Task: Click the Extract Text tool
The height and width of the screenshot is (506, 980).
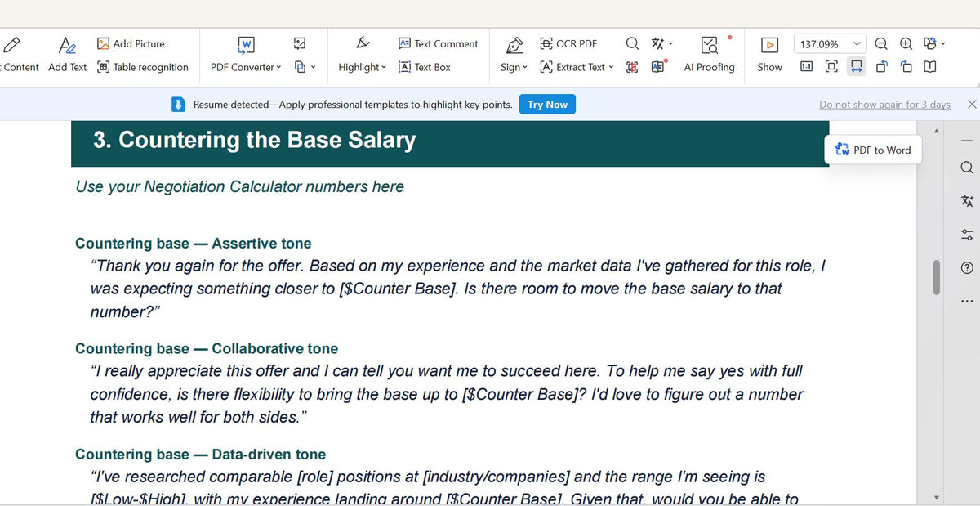Action: click(x=572, y=67)
